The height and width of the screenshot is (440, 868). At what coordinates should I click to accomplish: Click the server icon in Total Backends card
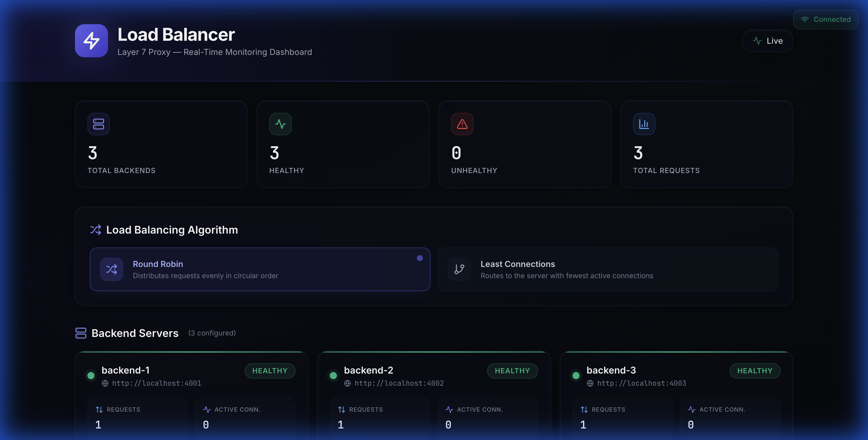(98, 124)
